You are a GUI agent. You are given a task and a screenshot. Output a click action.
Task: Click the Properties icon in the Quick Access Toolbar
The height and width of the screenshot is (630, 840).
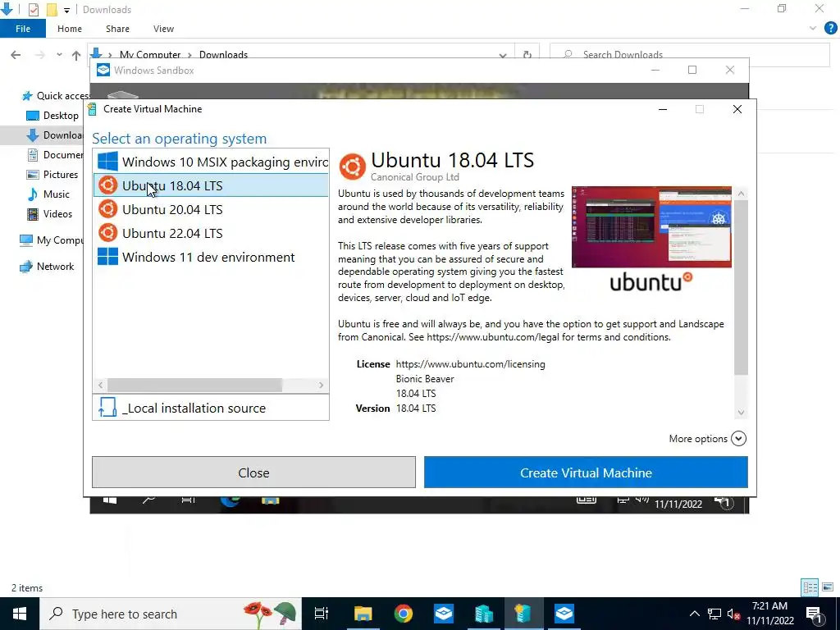point(33,9)
